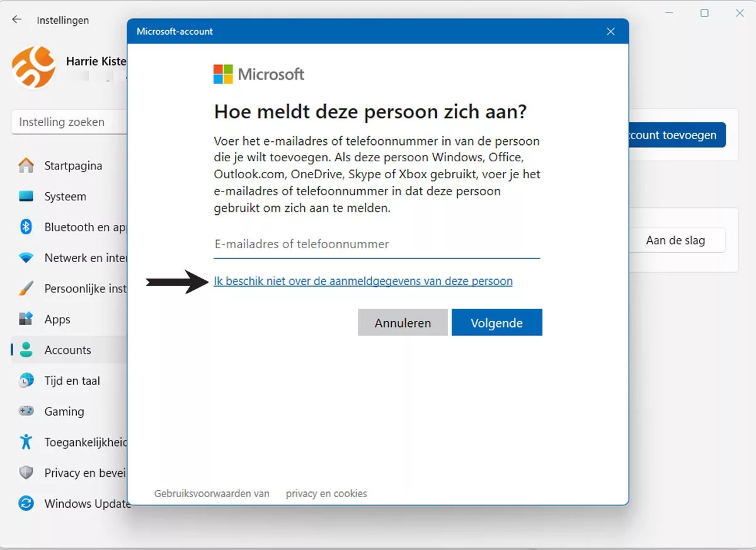
Task: Click the Microsoft logo in dialog
Action: [259, 74]
